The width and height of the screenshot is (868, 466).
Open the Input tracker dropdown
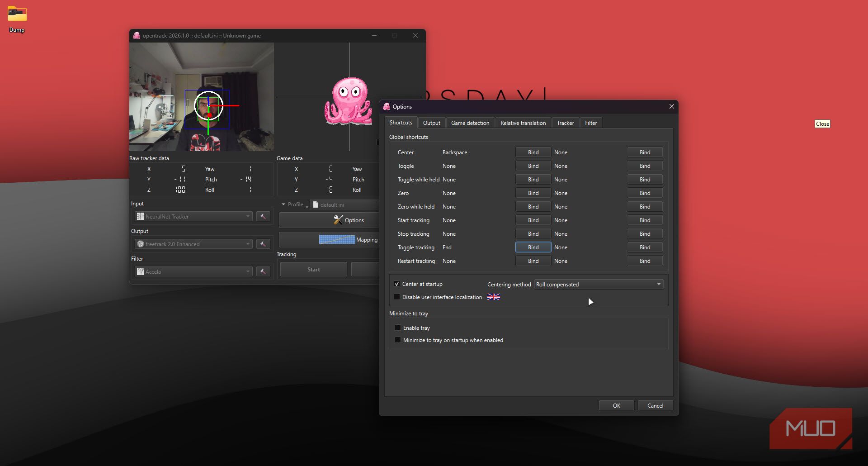click(x=193, y=216)
